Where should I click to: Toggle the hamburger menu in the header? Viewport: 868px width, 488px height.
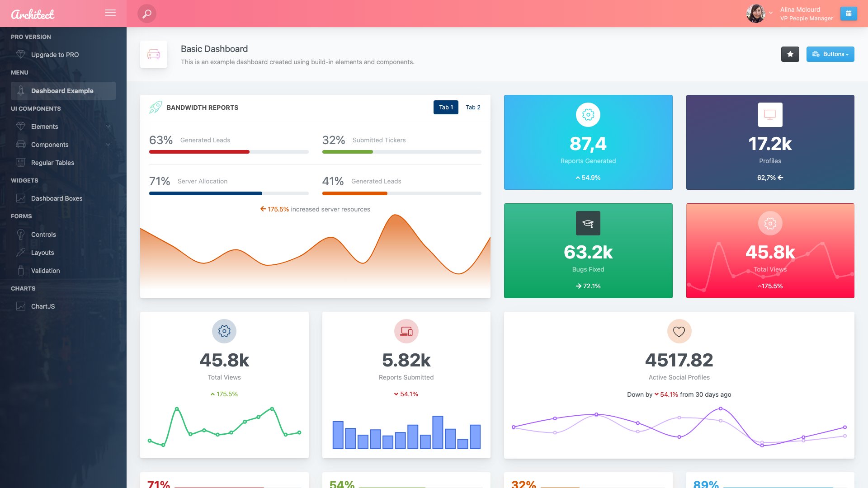(110, 13)
